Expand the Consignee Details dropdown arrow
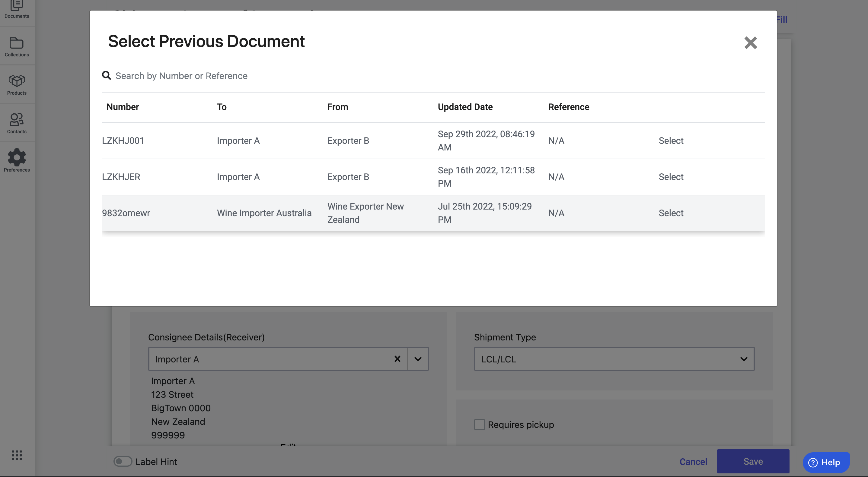868x477 pixels. tap(418, 359)
